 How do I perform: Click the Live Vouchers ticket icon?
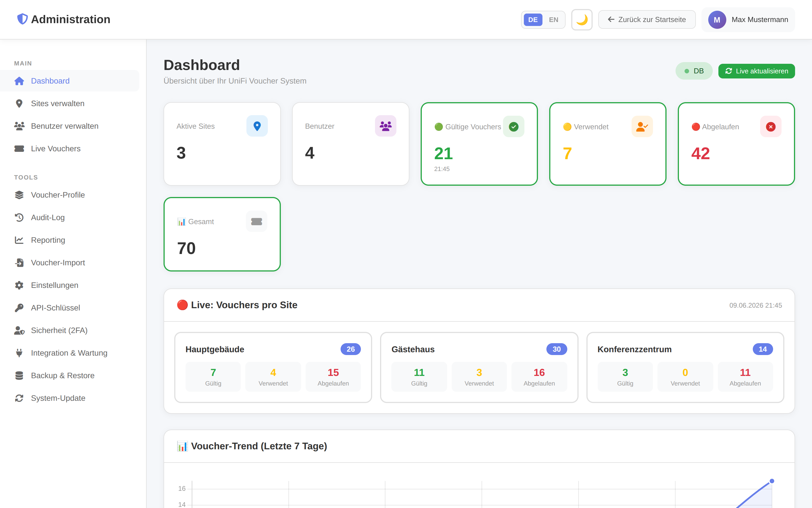click(19, 148)
